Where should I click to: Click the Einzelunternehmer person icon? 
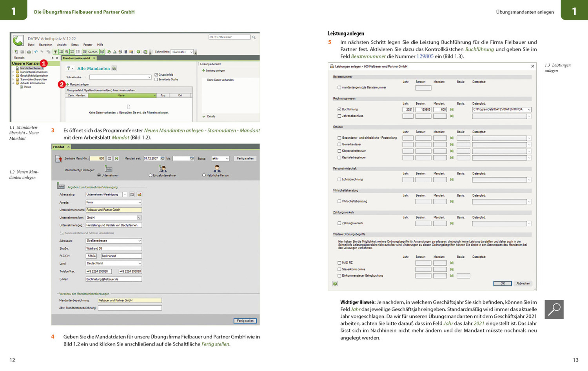162,168
